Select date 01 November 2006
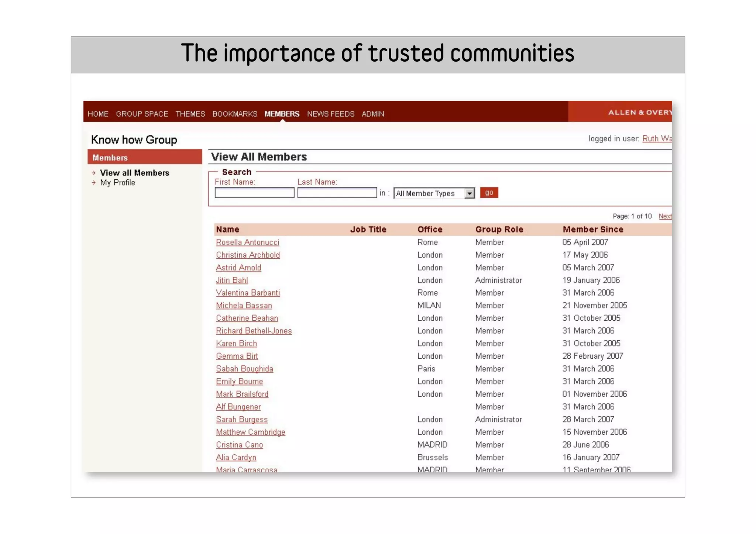 click(x=595, y=394)
